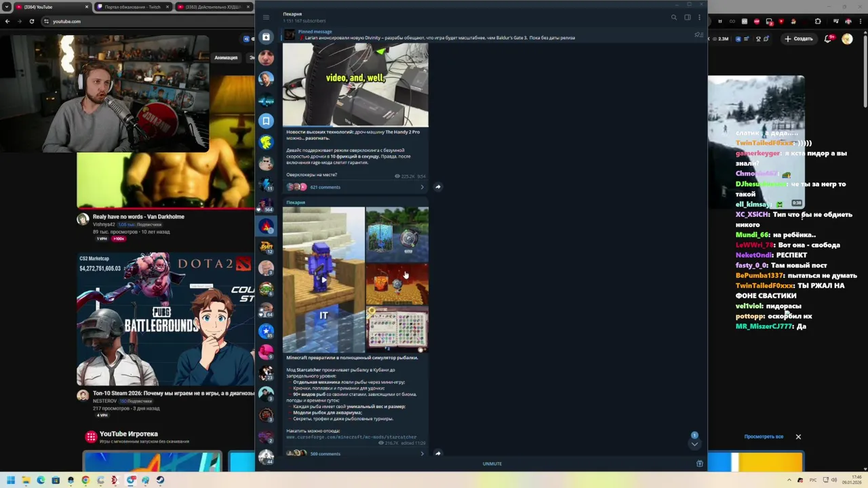The image size is (868, 488).
Task: Click the UNMUTE channel button
Action: coord(492,464)
